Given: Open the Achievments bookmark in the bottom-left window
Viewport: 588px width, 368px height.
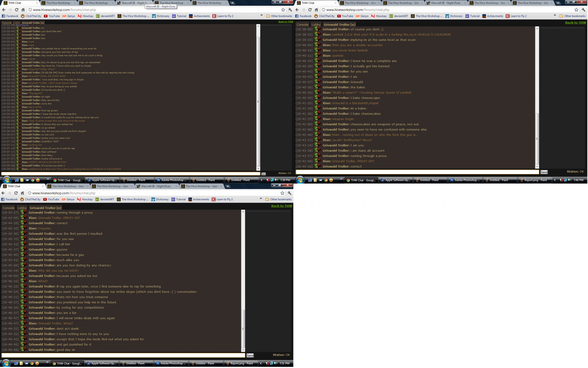Looking at the screenshot, I should click(199, 199).
